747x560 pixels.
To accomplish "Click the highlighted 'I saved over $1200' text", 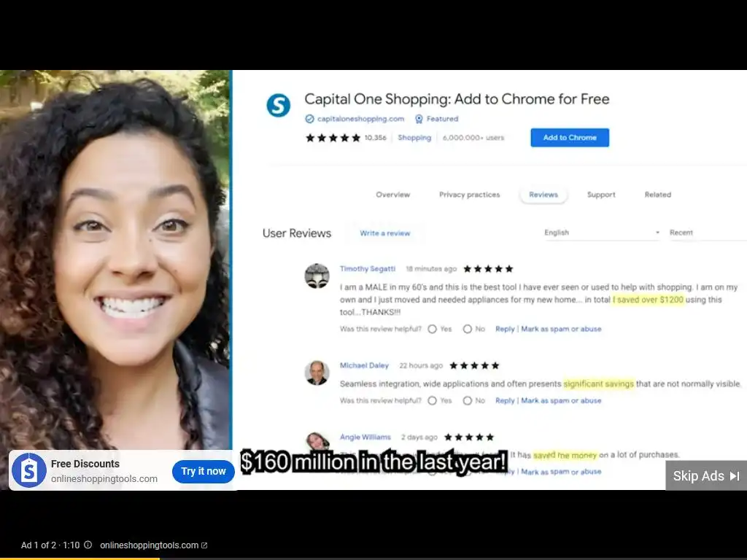I will [648, 300].
